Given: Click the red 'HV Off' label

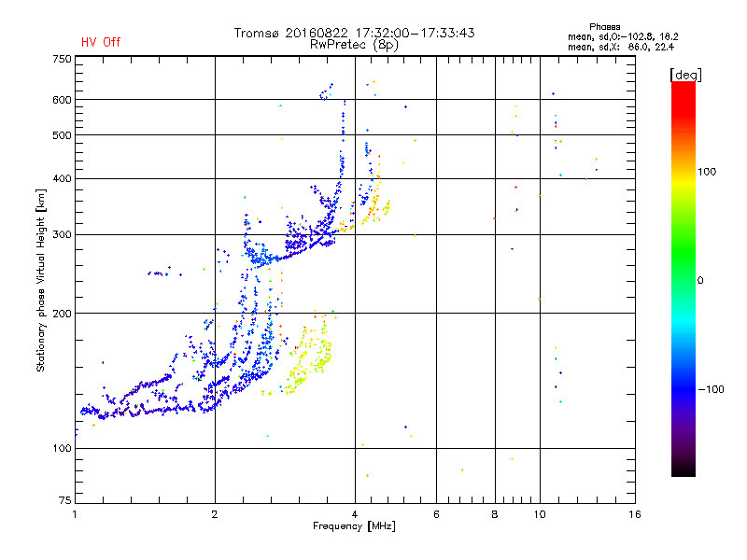Looking at the screenshot, I should (x=101, y=42).
